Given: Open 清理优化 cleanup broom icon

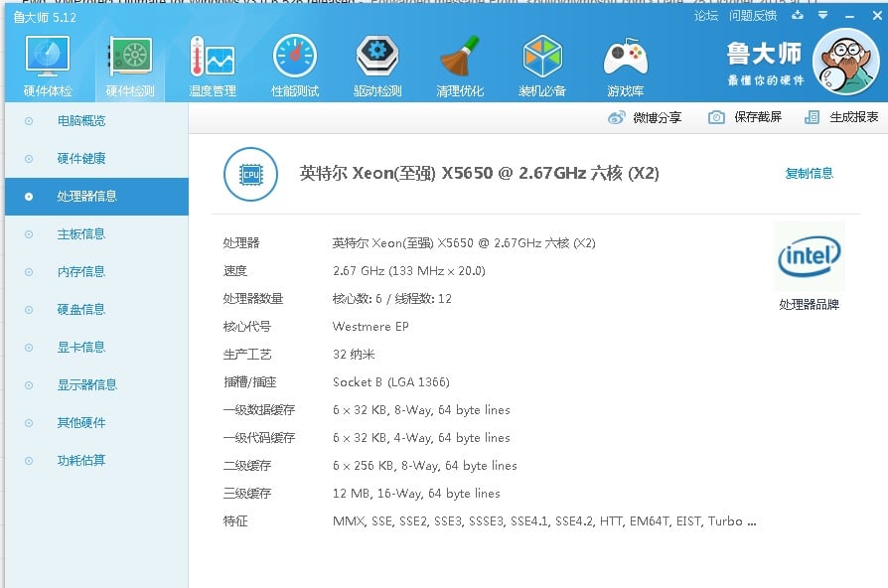Looking at the screenshot, I should click(460, 56).
